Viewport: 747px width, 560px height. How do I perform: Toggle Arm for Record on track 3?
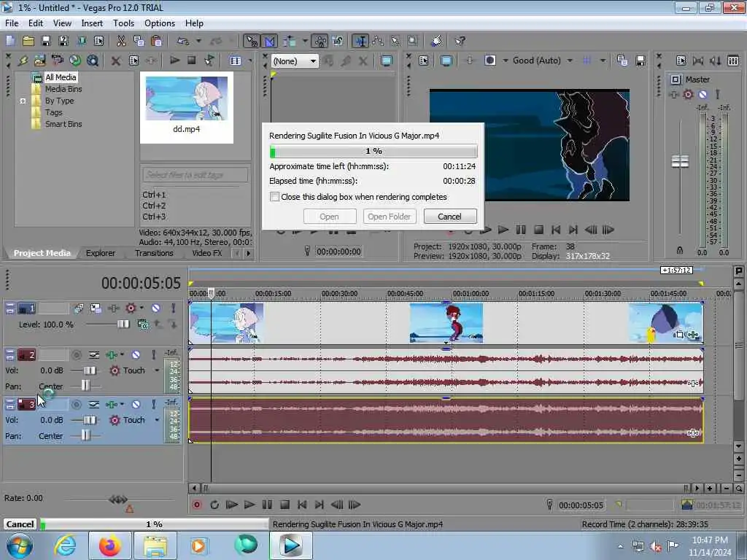[x=76, y=404]
